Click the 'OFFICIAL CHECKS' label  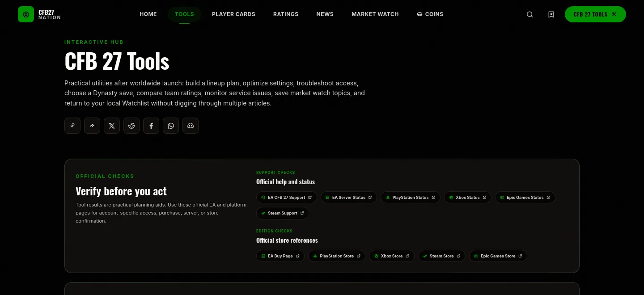pos(105,176)
